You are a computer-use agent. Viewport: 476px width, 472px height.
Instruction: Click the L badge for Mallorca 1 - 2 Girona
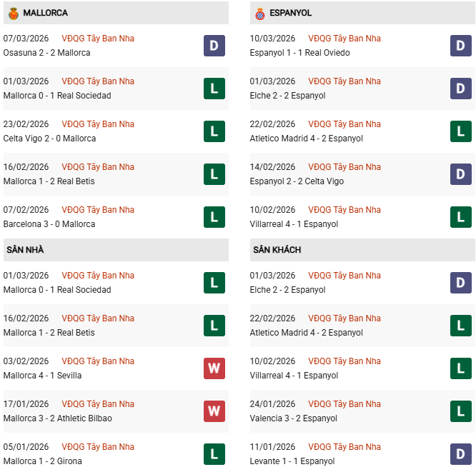(x=214, y=454)
